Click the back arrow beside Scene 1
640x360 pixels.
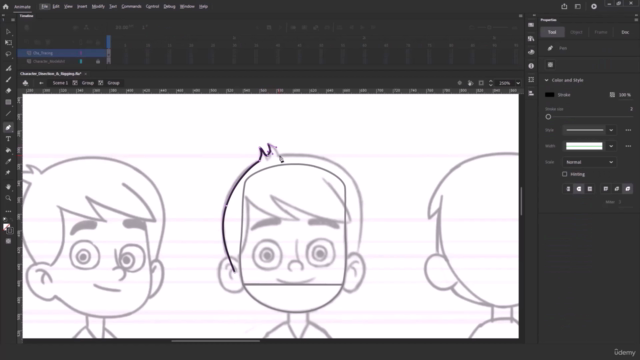[x=41, y=83]
